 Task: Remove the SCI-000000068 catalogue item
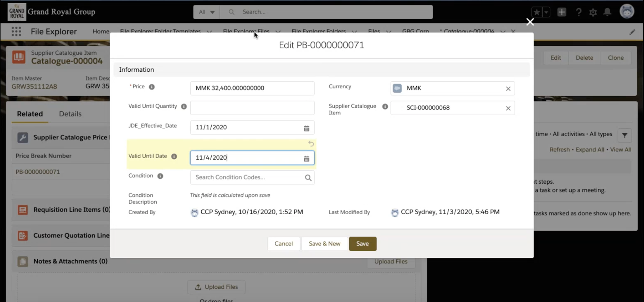pyautogui.click(x=508, y=108)
